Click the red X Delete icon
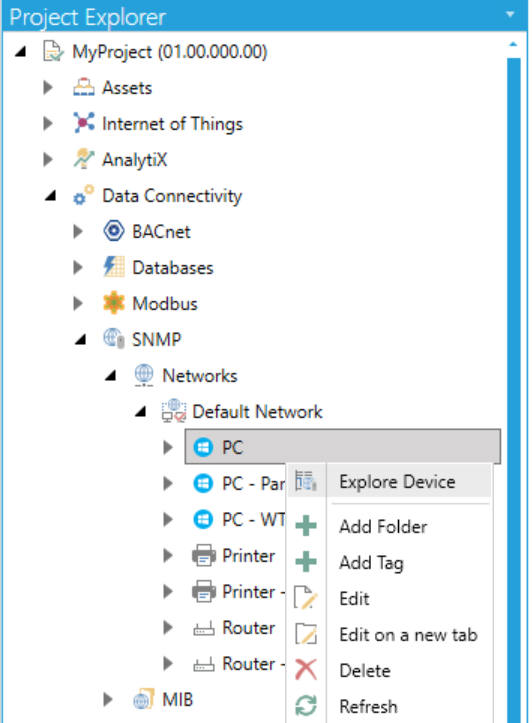The height and width of the screenshot is (723, 532). click(x=306, y=670)
